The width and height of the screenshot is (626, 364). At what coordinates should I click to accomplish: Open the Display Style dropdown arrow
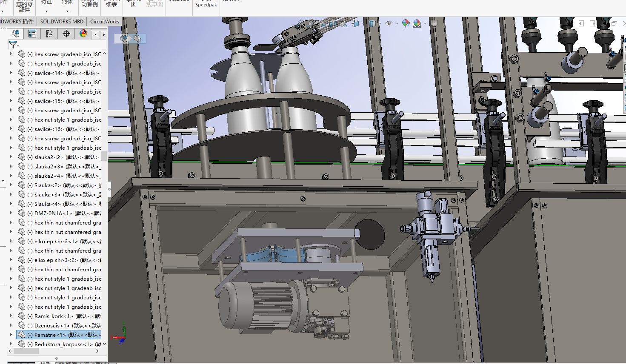380,23
